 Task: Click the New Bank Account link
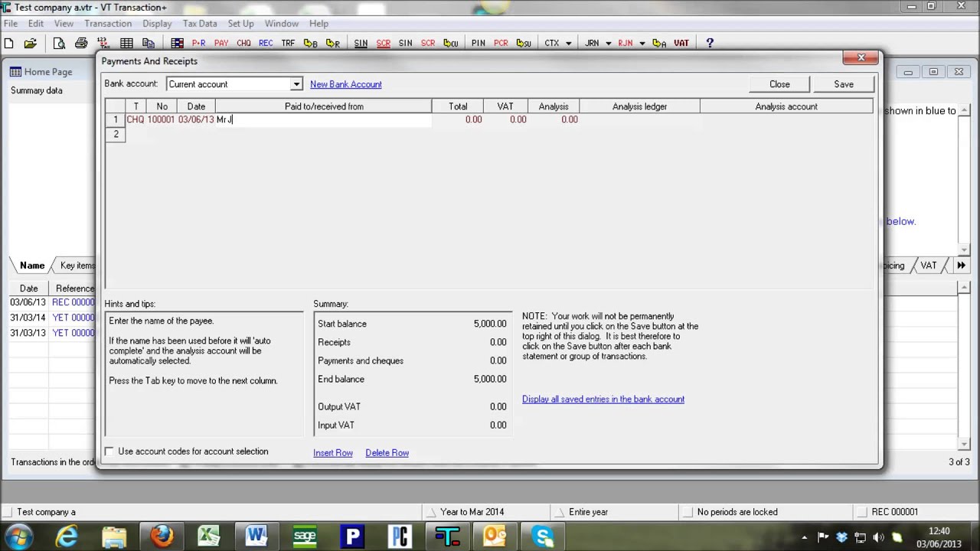click(x=346, y=84)
